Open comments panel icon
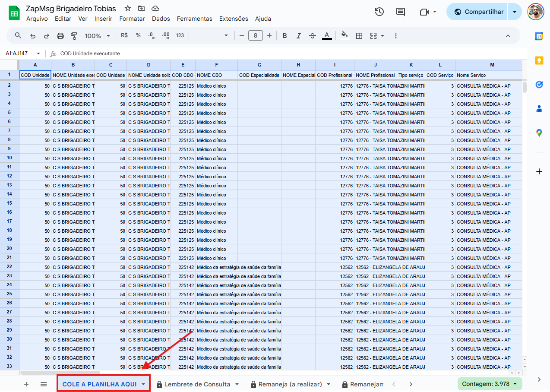The image size is (550, 392). click(401, 12)
